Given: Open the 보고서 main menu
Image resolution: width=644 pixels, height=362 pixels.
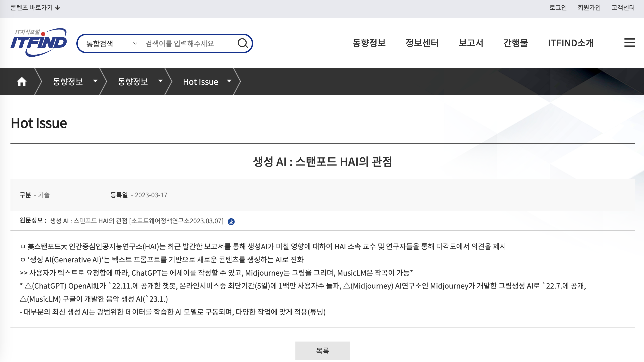Looking at the screenshot, I should [471, 43].
